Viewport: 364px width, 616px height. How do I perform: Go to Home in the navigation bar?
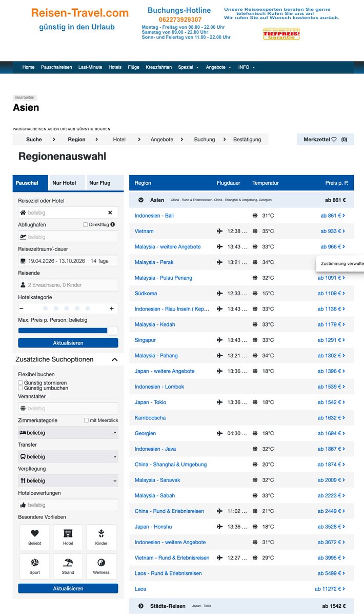click(x=29, y=67)
